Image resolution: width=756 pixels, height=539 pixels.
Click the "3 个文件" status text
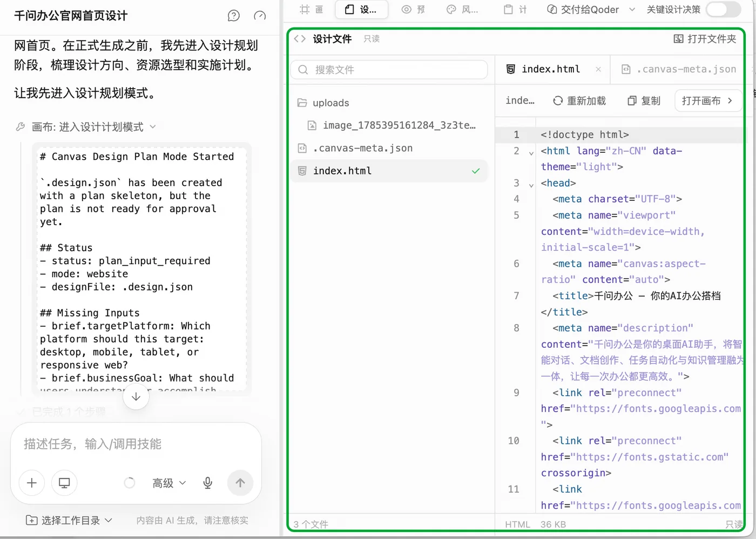pos(311,524)
